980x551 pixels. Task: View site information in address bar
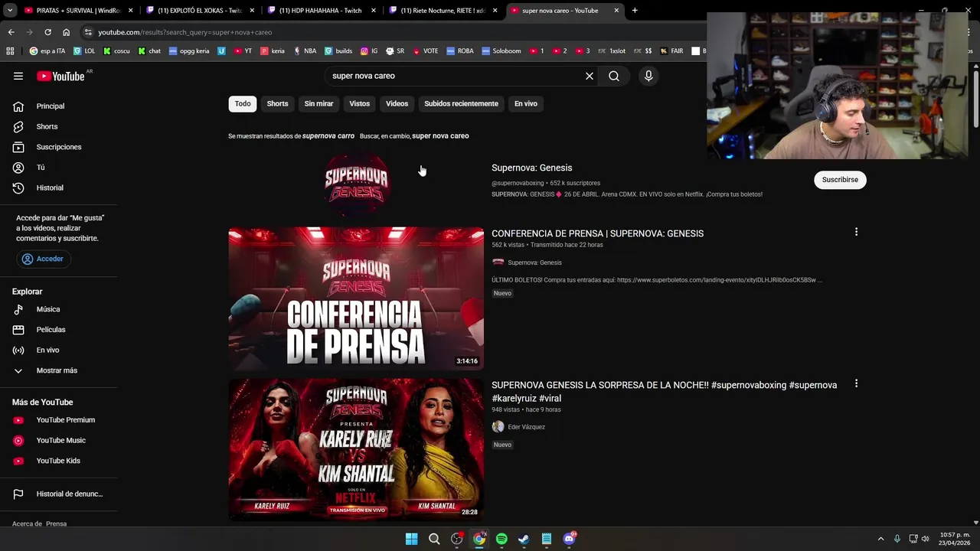[88, 32]
